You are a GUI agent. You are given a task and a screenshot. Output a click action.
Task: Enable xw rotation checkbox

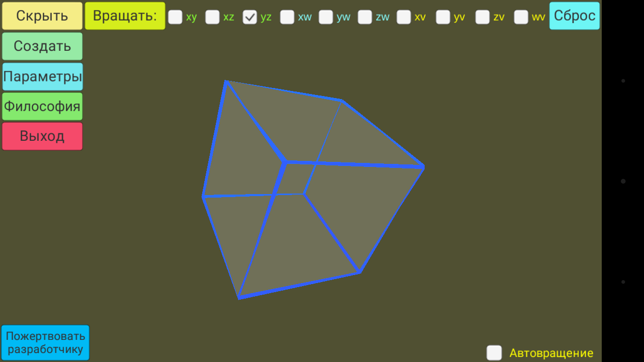(x=287, y=17)
